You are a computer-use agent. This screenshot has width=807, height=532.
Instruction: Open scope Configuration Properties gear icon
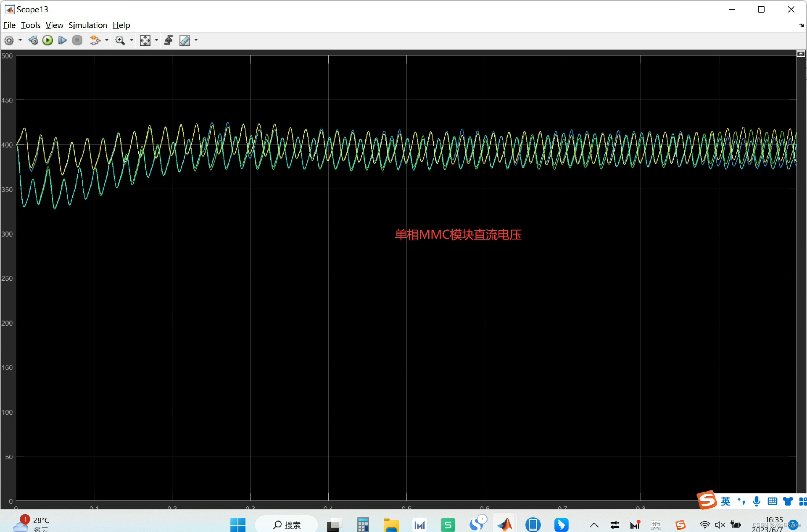9,40
